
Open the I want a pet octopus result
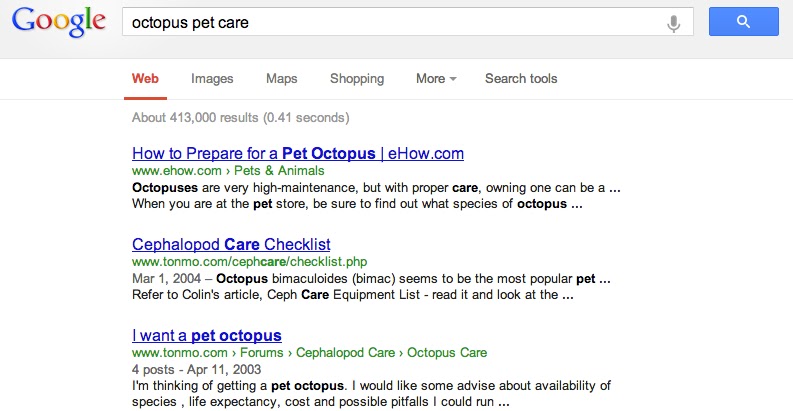click(x=207, y=335)
